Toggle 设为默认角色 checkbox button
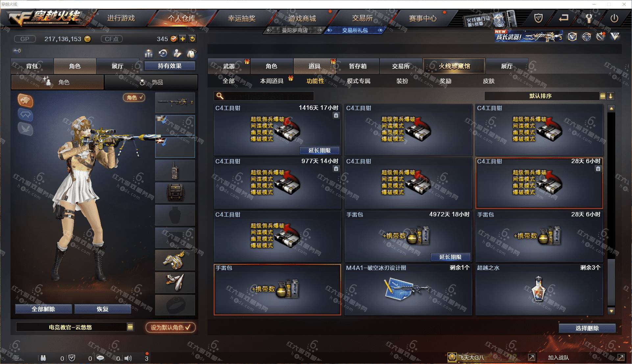The image size is (632, 364). point(171,327)
